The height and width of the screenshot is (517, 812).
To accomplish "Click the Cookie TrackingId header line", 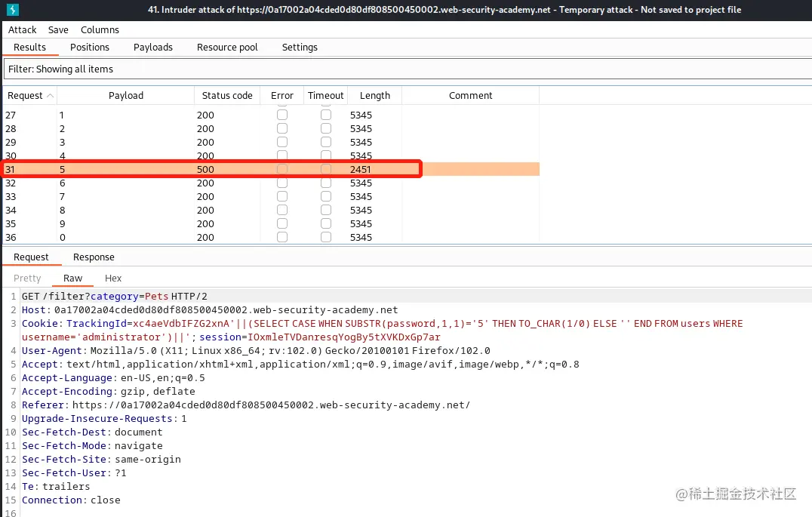I will (382, 330).
